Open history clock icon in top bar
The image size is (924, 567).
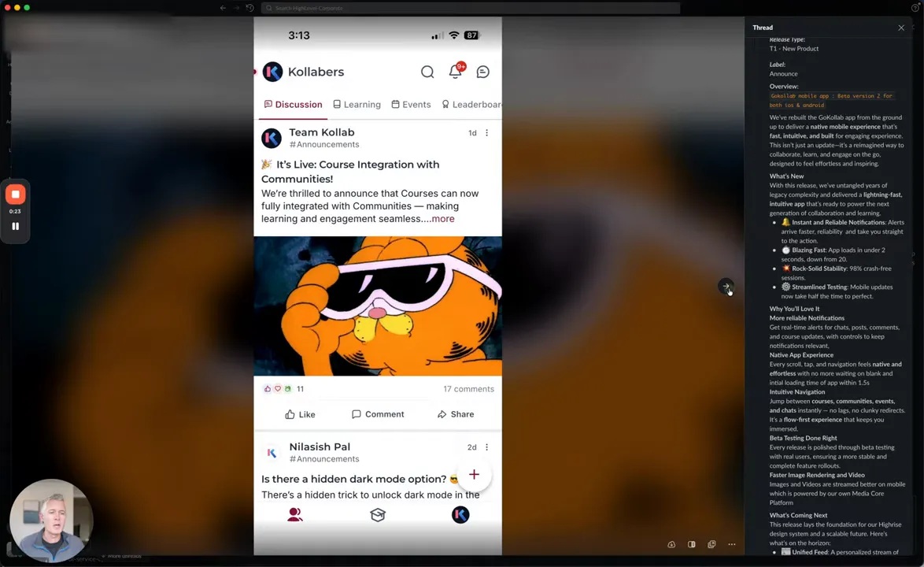tap(249, 8)
